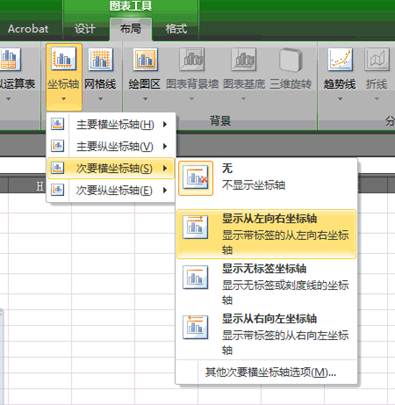Expand submenu arrow of 次要纵坐标轴(E)
Screen dimensions: 395x405
tap(165, 190)
